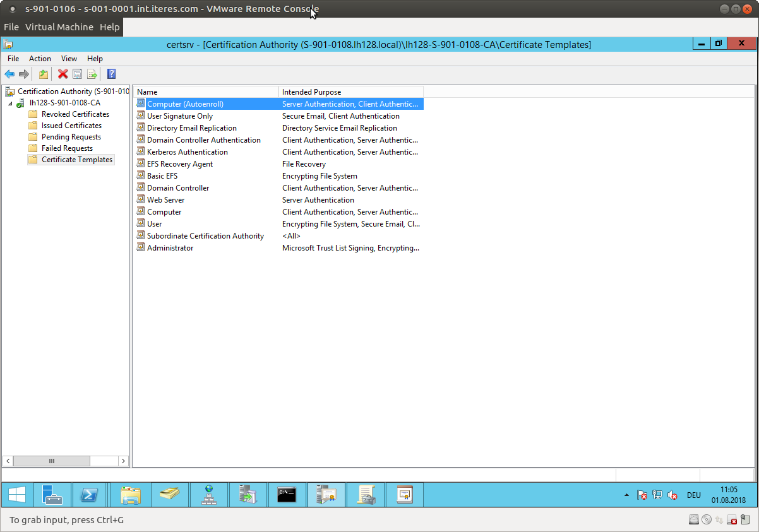This screenshot has width=759, height=532.
Task: Open the View menu
Action: tap(69, 59)
